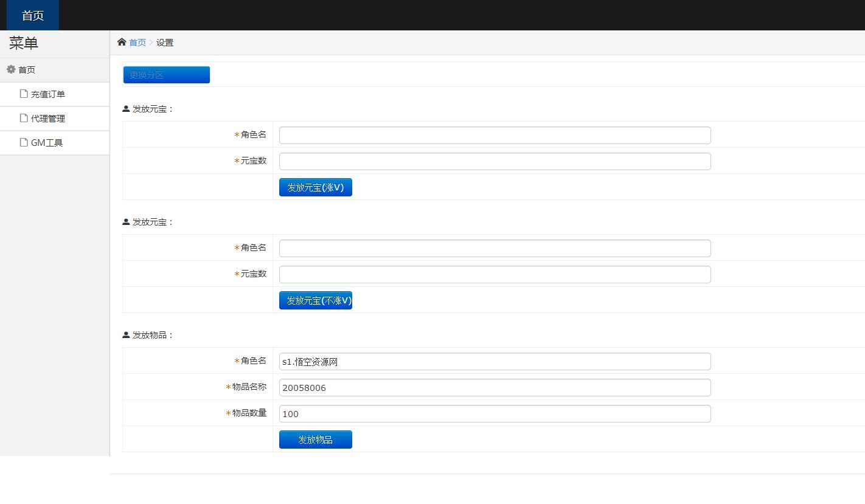Click the user icon beside 发放物品 heading

pos(126,335)
